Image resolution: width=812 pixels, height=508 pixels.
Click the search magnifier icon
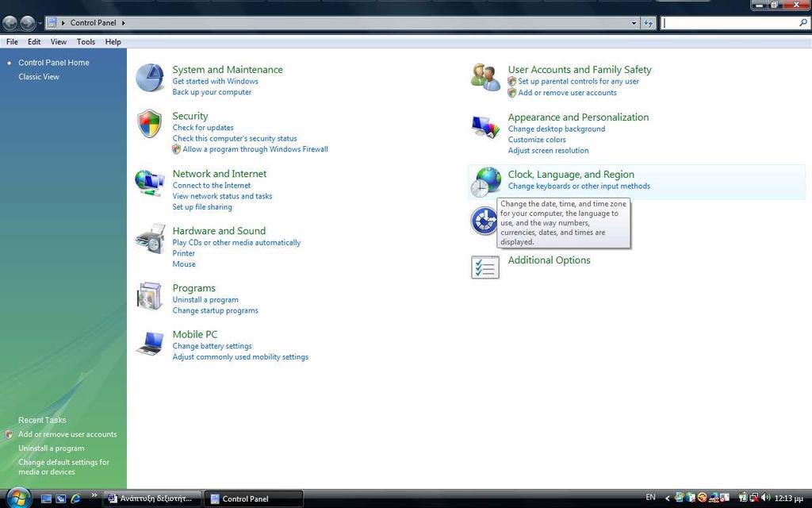coord(803,23)
